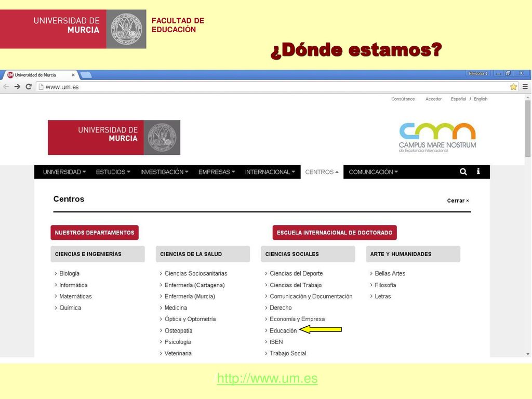Expand the UNIVERSIDAD menu

64,172
